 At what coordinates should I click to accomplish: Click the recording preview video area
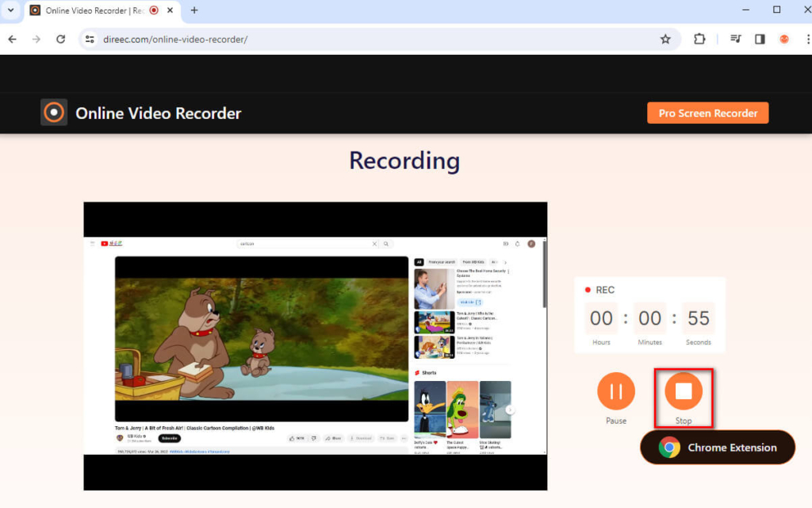tap(315, 345)
